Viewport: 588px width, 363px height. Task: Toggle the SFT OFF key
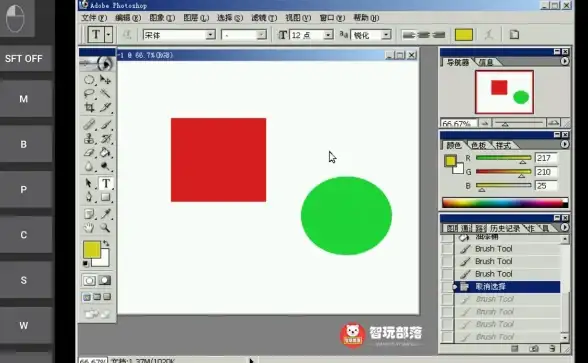click(25, 58)
